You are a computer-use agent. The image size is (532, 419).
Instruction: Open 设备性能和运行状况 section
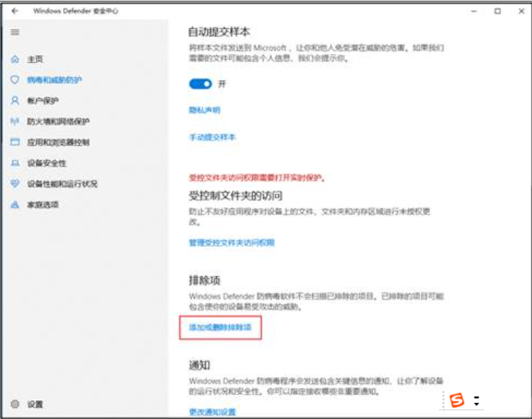coord(62,184)
